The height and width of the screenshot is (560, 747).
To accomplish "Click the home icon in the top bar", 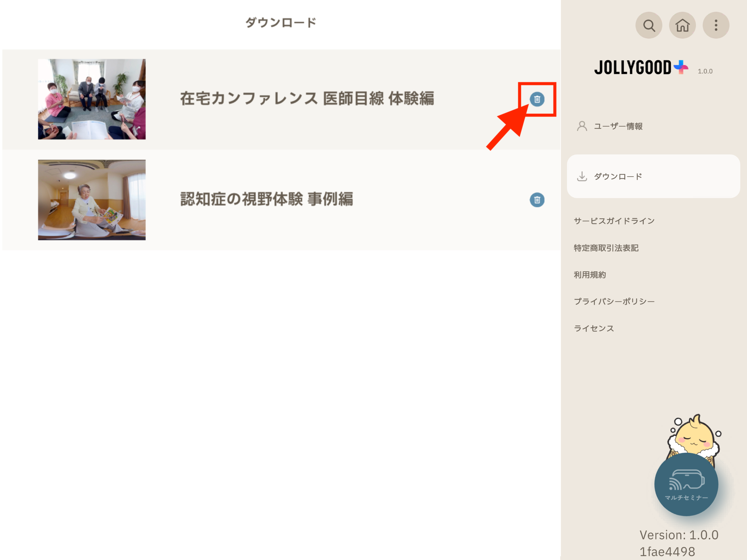I will tap(682, 25).
